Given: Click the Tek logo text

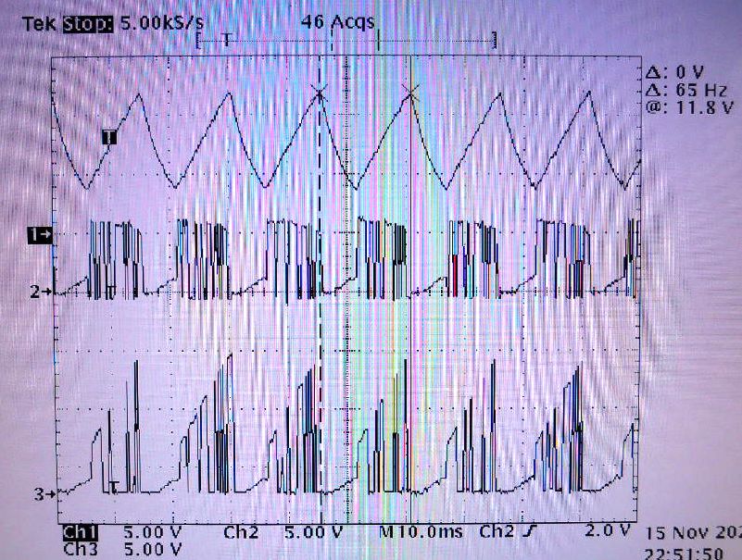Looking at the screenshot, I should click(39, 24).
